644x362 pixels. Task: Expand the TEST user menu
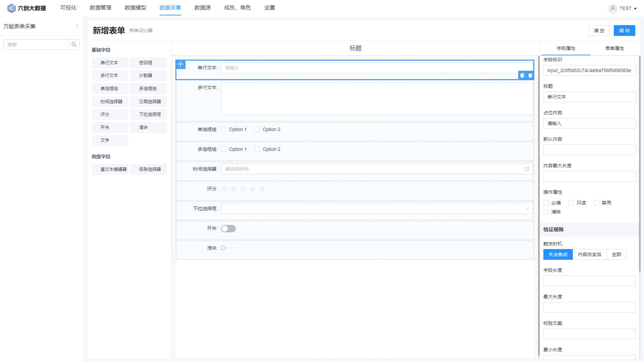point(635,9)
